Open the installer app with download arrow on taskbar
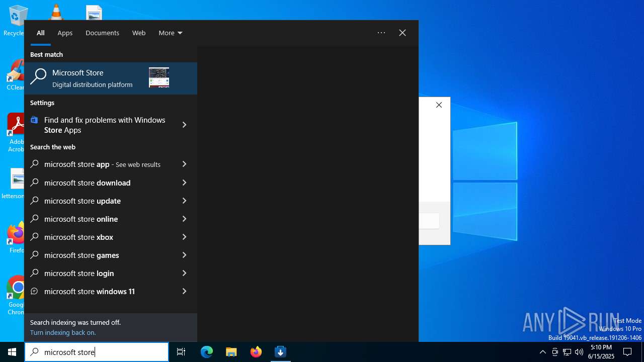The width and height of the screenshot is (644, 362). [x=281, y=352]
